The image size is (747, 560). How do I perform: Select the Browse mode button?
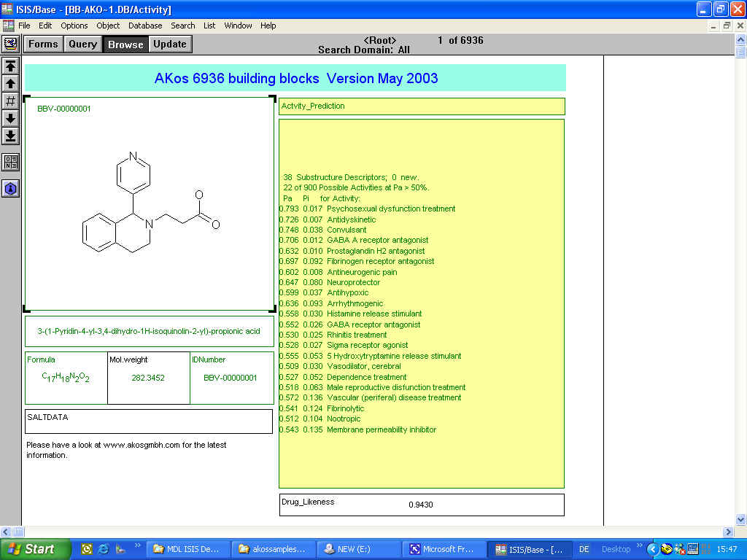(x=125, y=44)
